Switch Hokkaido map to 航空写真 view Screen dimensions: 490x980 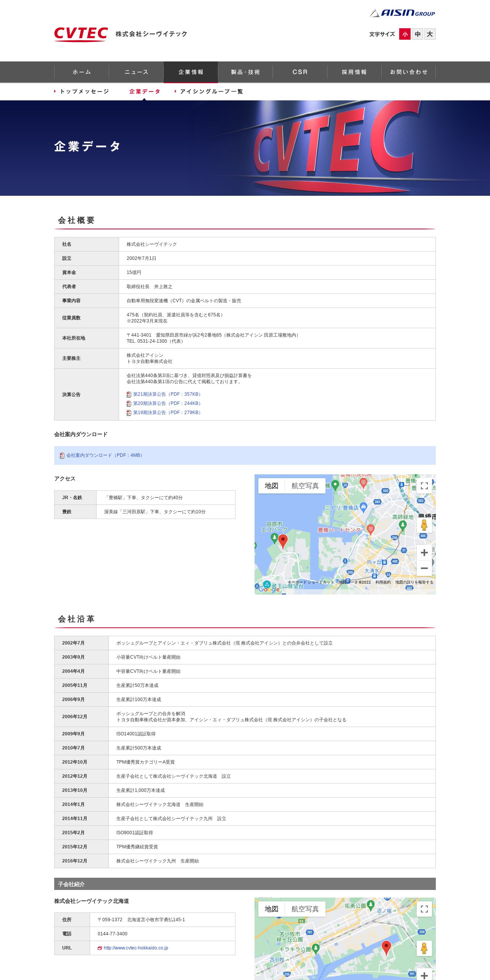[x=305, y=909]
